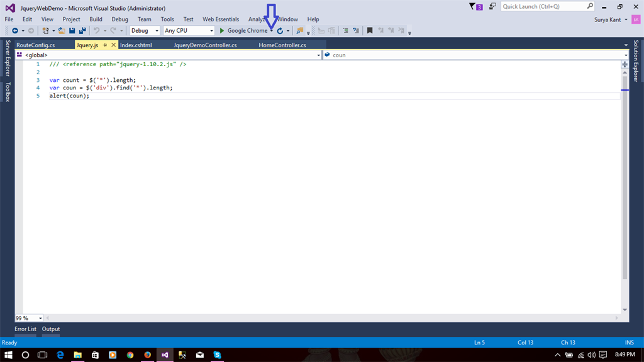Launch Microsoft Edge from the taskbar
644x362 pixels.
point(60,354)
